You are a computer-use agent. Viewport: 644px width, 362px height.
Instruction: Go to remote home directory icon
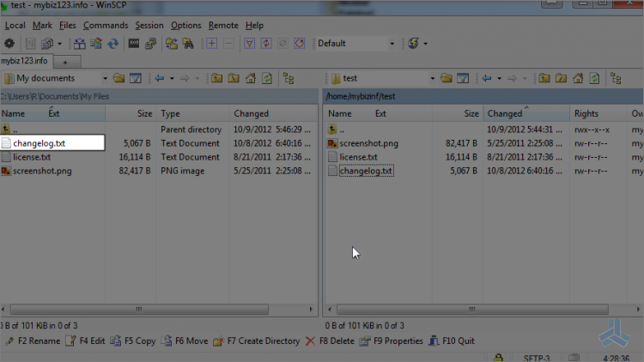click(578, 78)
